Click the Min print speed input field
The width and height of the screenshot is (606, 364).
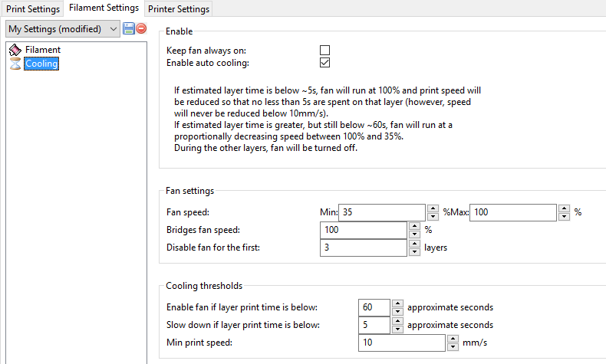pos(401,343)
